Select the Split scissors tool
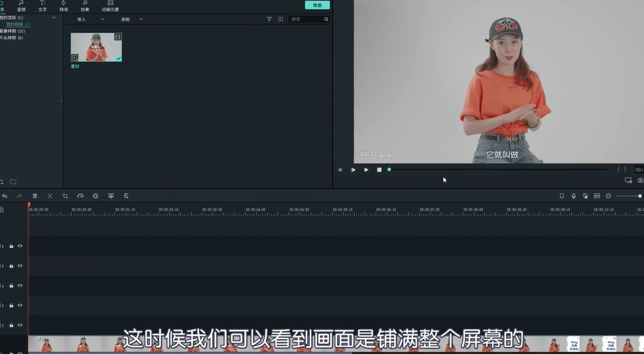 [50, 196]
